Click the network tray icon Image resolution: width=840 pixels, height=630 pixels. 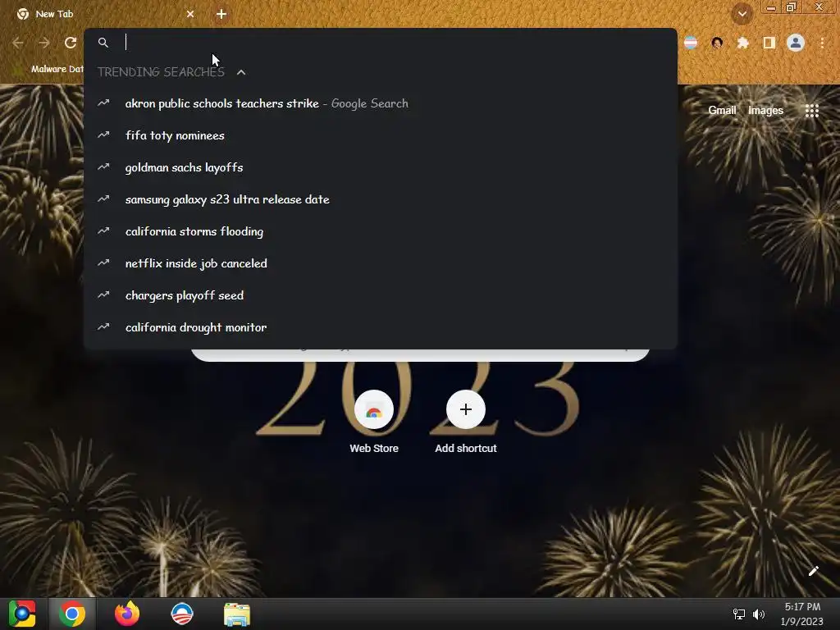pos(739,614)
